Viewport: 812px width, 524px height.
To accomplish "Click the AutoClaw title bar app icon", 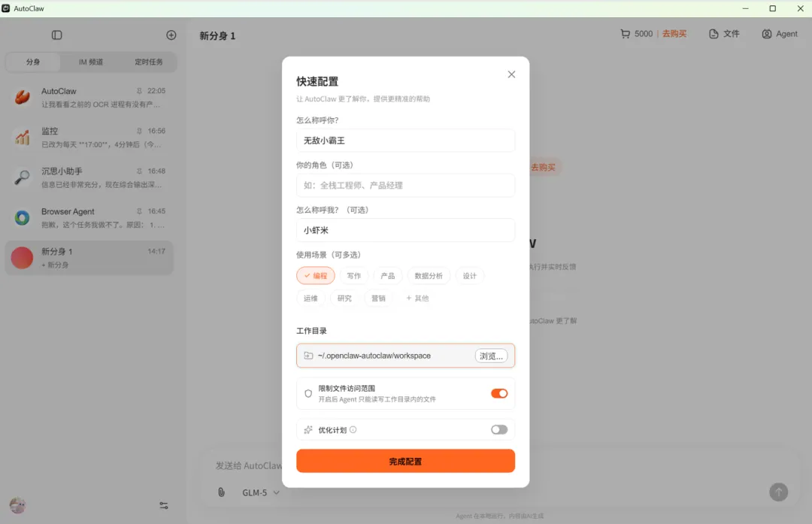I will tap(6, 8).
